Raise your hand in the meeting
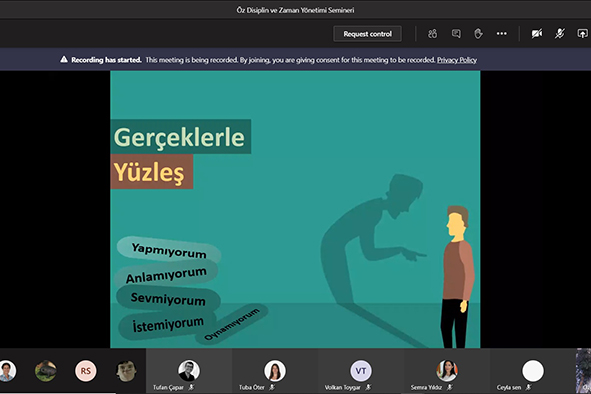 [x=478, y=34]
